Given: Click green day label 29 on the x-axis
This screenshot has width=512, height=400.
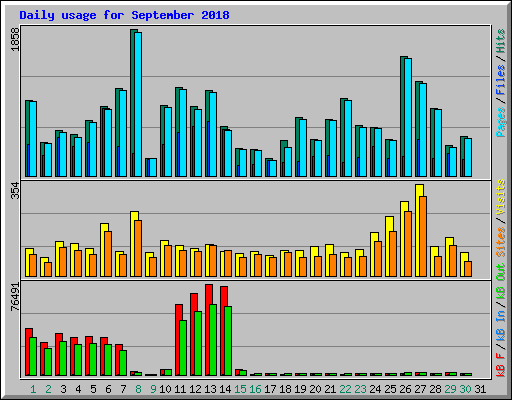Looking at the screenshot, I should 450,389.
